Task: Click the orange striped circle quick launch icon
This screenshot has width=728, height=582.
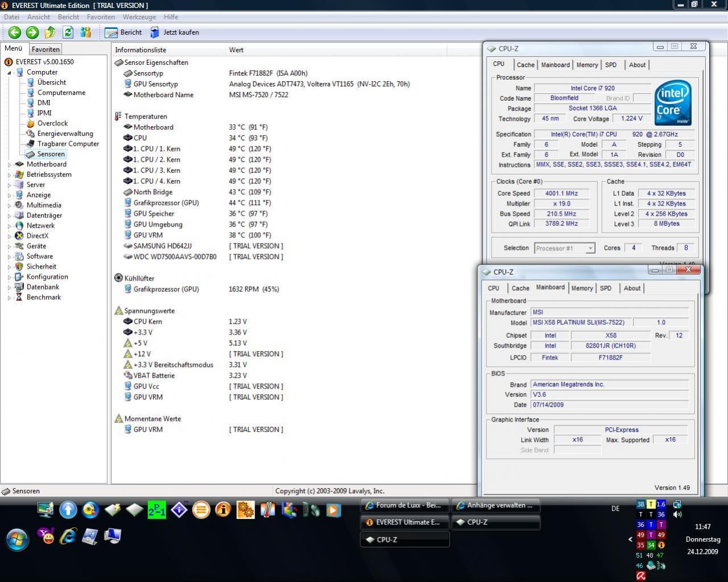Action: pos(201,510)
